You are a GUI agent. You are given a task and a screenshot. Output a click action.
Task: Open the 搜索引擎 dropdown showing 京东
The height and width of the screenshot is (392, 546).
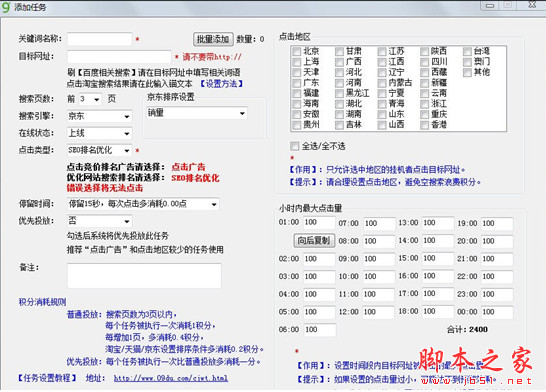[100, 116]
